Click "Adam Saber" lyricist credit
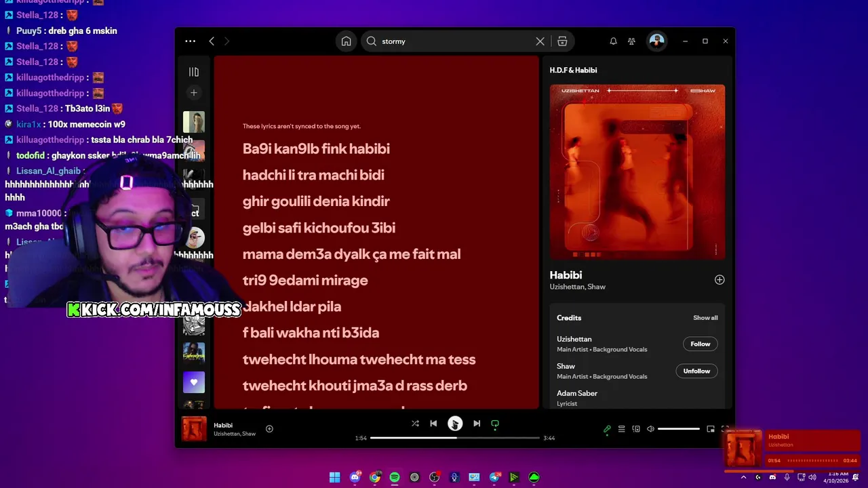The width and height of the screenshot is (868, 488). tap(577, 393)
